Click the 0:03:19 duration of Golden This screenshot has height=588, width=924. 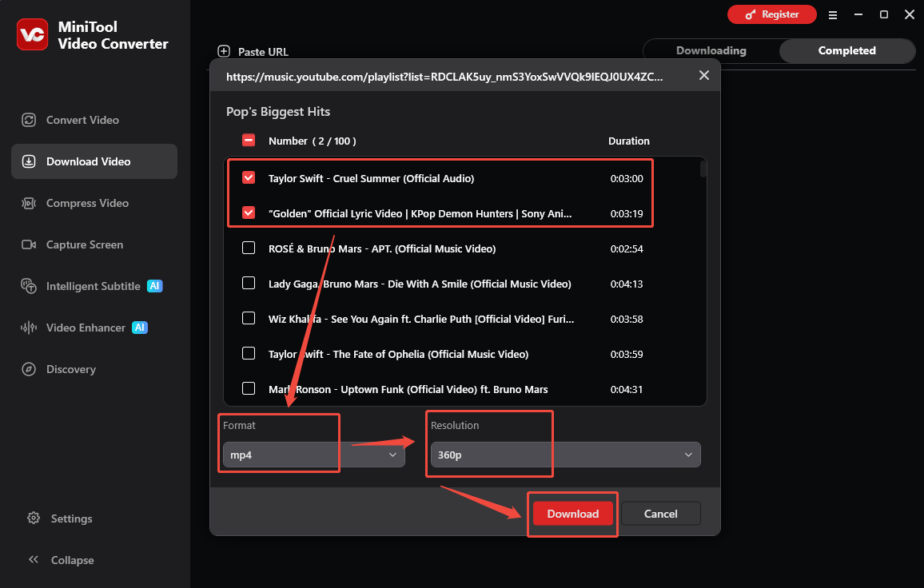pos(627,214)
